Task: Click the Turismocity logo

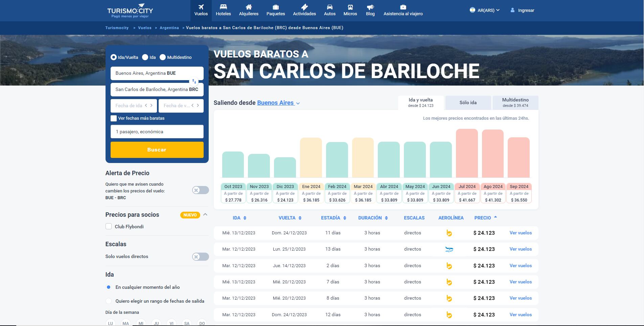Action: [130, 10]
